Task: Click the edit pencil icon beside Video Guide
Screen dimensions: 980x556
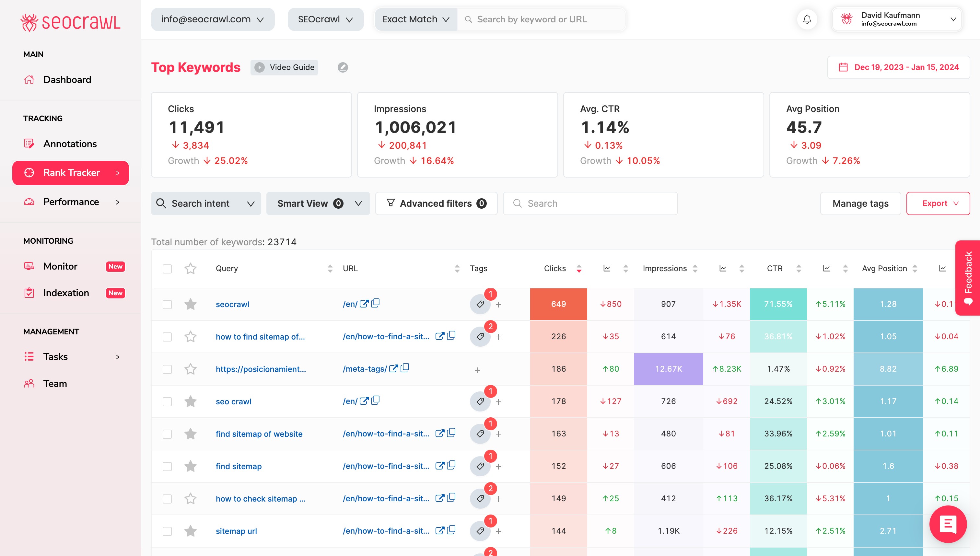Action: click(343, 67)
